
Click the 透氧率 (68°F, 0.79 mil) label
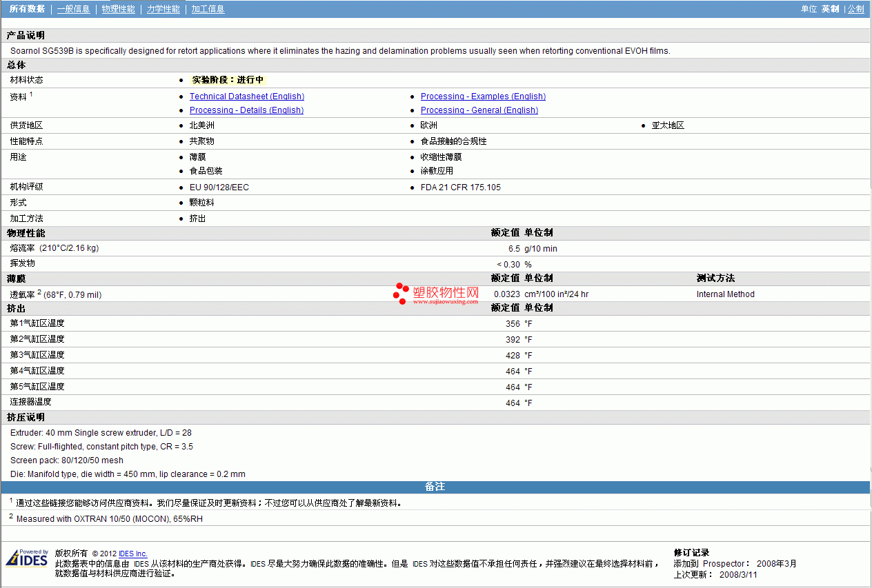point(56,294)
